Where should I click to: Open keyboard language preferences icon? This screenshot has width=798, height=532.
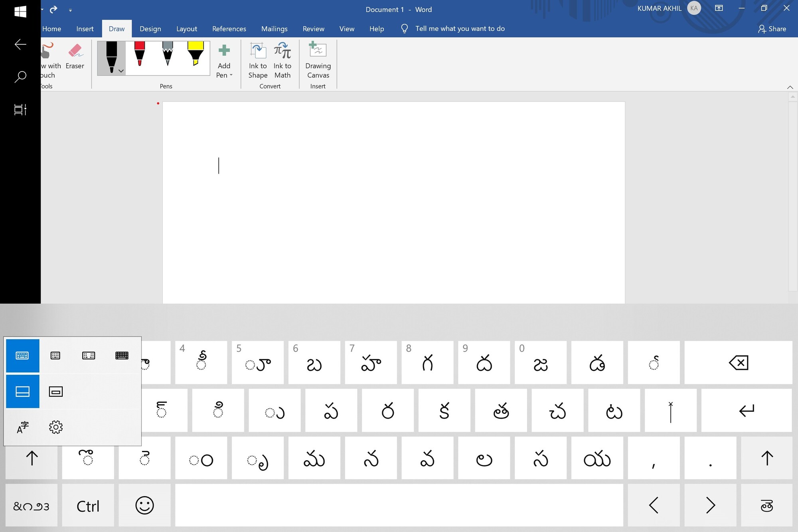[x=22, y=427]
